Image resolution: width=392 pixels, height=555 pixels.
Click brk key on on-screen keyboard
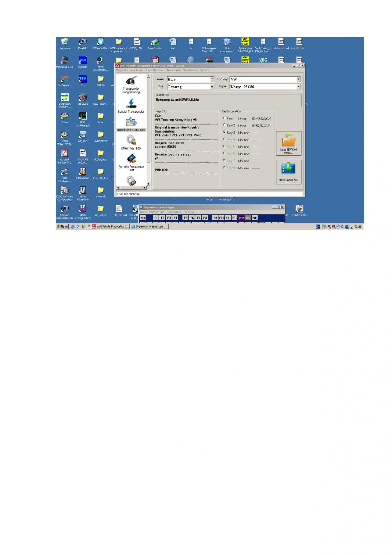tap(255, 218)
